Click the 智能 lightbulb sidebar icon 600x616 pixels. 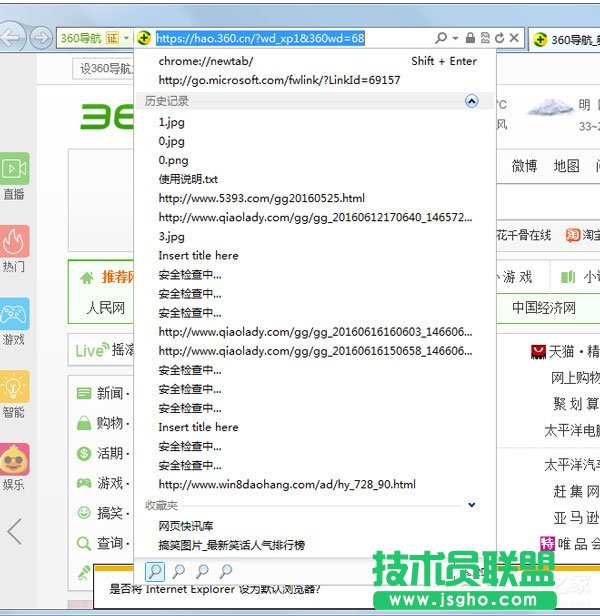point(15,387)
